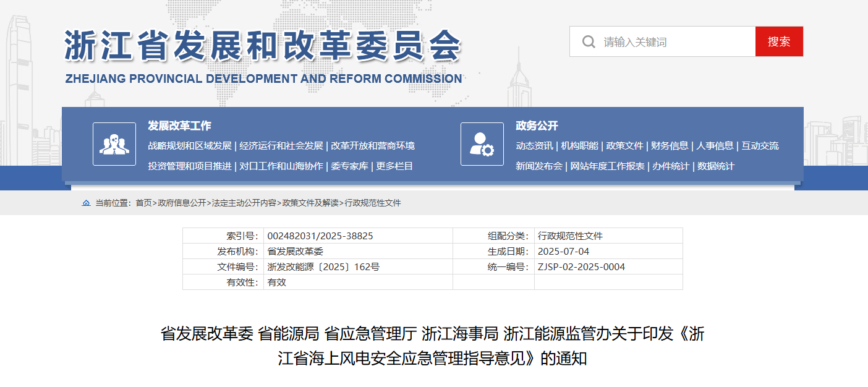Click the 发展改革工作 people icon
Viewport: 868px width, 387px height.
114,144
